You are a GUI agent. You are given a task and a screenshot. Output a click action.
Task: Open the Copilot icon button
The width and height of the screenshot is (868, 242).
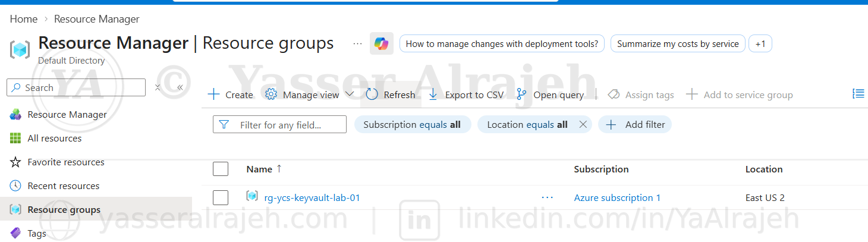[x=382, y=44]
